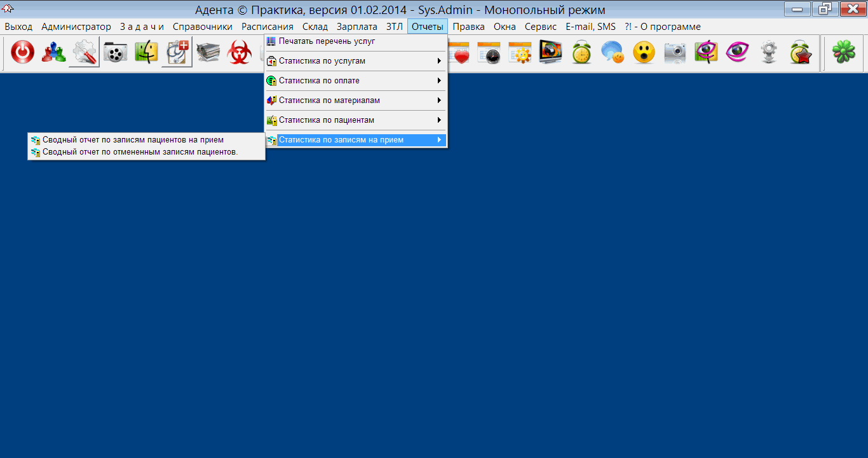Choose Сводный отчет по записям пациентов на прием
The width and height of the screenshot is (868, 458).
click(133, 140)
